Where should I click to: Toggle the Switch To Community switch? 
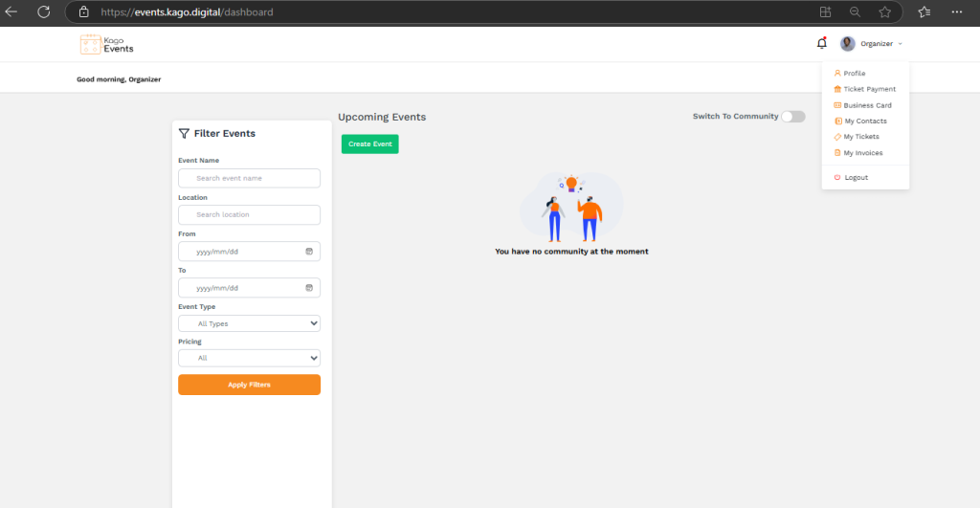[792, 117]
